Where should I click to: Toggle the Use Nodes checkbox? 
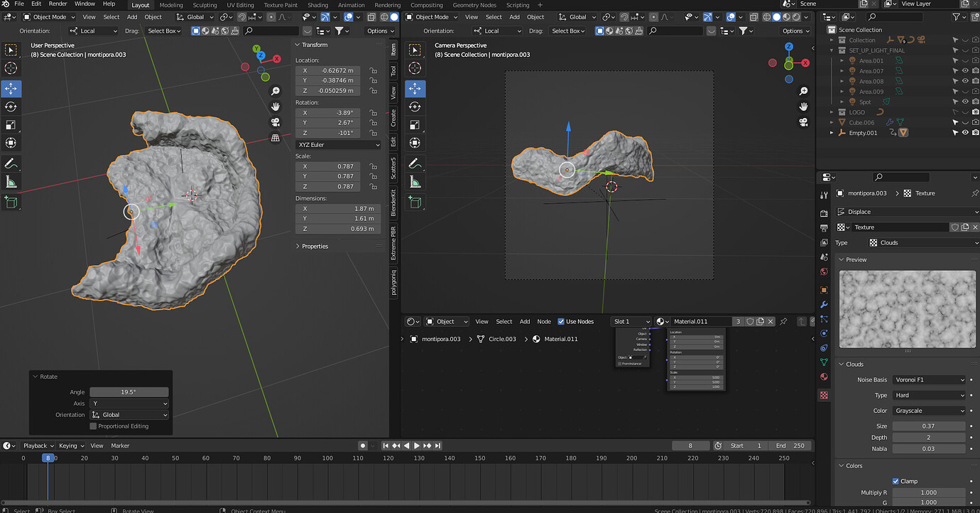pyautogui.click(x=561, y=321)
